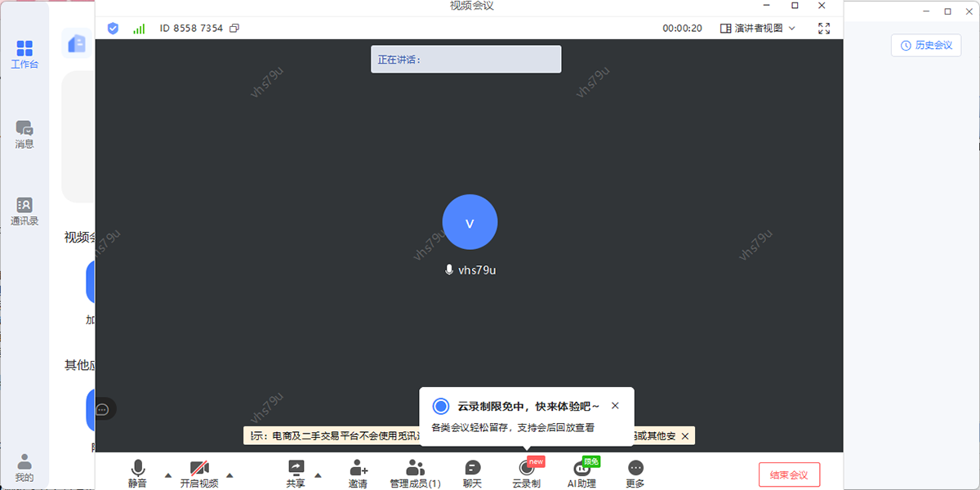Turn on camera with 开启视频

point(199,472)
